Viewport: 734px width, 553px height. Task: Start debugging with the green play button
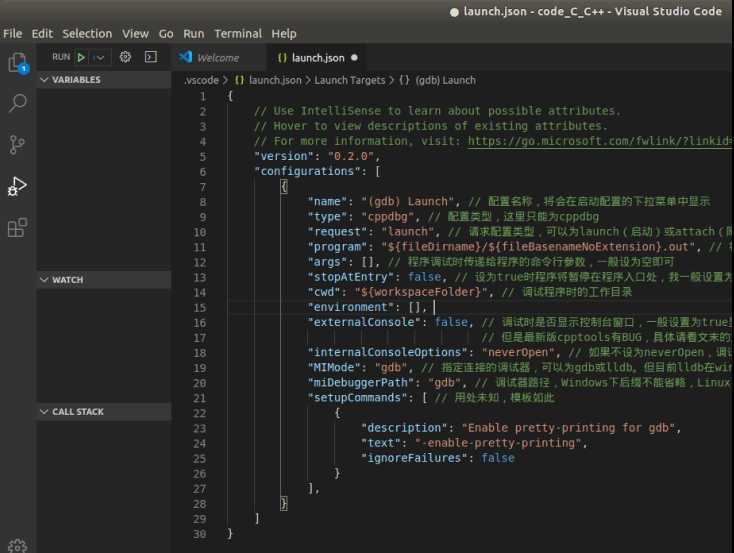click(x=81, y=57)
